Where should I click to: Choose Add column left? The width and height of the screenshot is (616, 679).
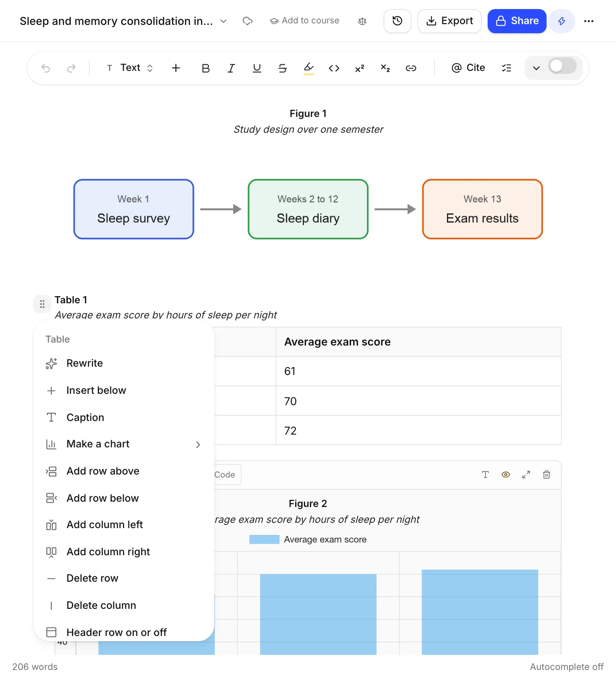(x=124, y=525)
